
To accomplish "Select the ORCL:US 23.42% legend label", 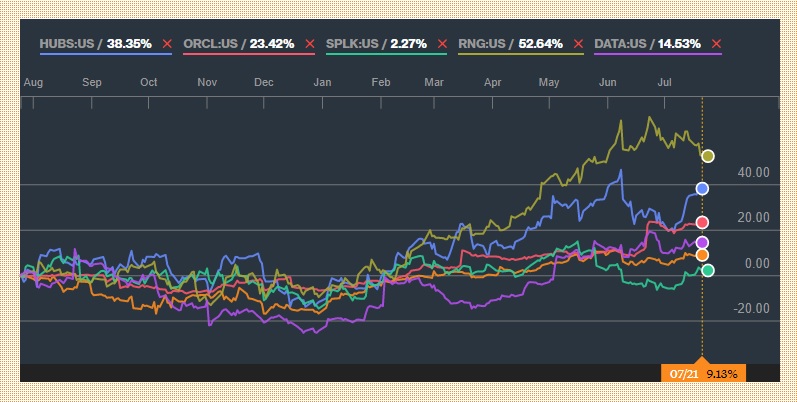I will (x=239, y=44).
